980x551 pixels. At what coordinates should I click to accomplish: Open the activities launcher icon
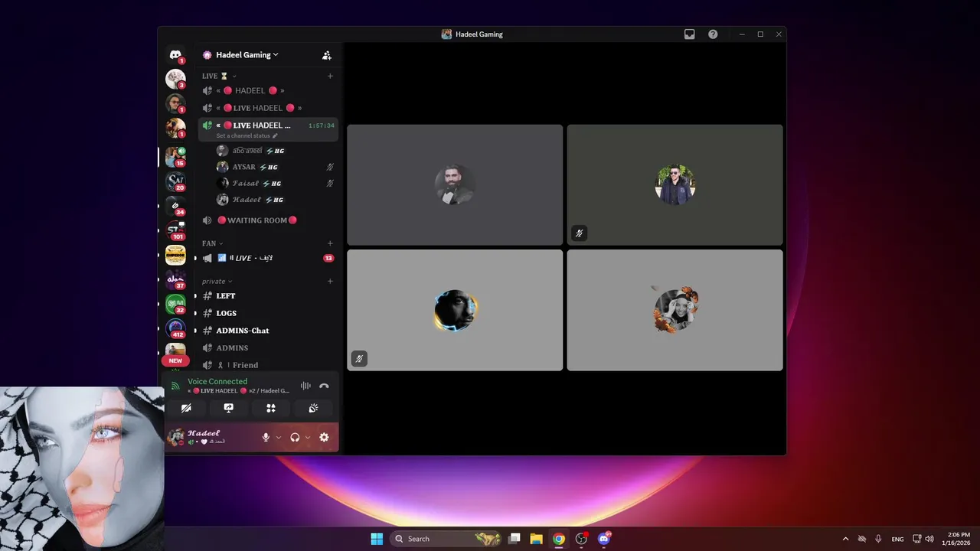(271, 409)
